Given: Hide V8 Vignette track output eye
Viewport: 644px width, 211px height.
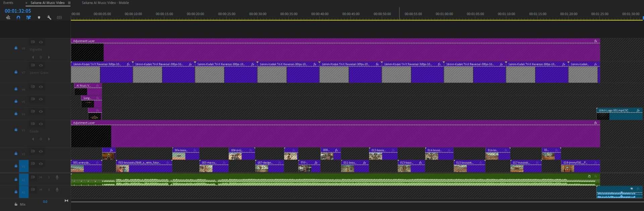Looking at the screenshot, I should click(x=41, y=42).
